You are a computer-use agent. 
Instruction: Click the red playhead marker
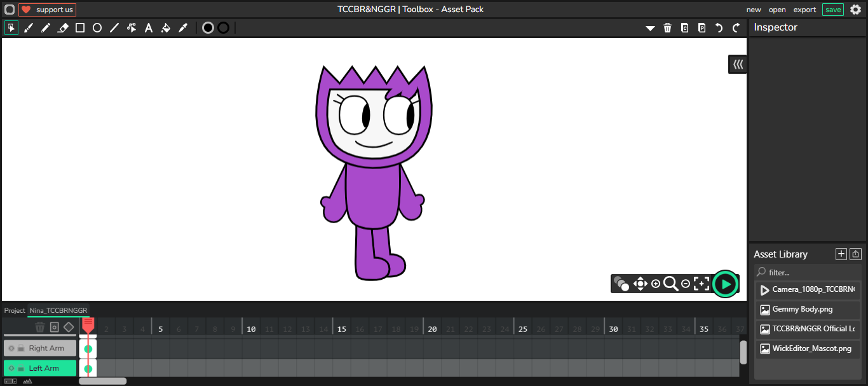point(88,324)
